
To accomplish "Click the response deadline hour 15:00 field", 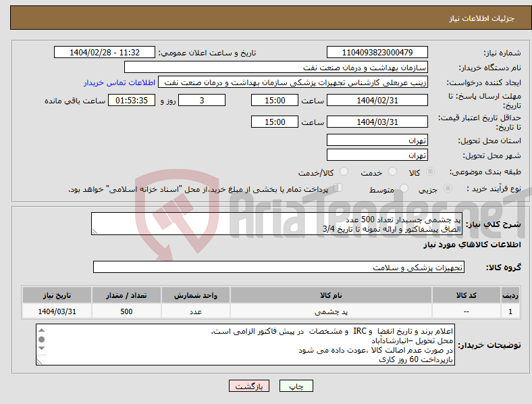I will click(275, 100).
